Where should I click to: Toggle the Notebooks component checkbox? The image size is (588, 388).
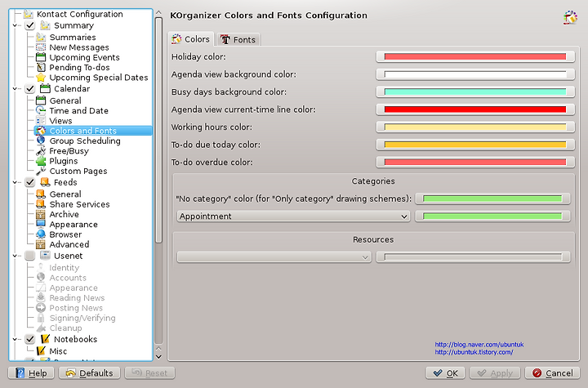click(30, 339)
